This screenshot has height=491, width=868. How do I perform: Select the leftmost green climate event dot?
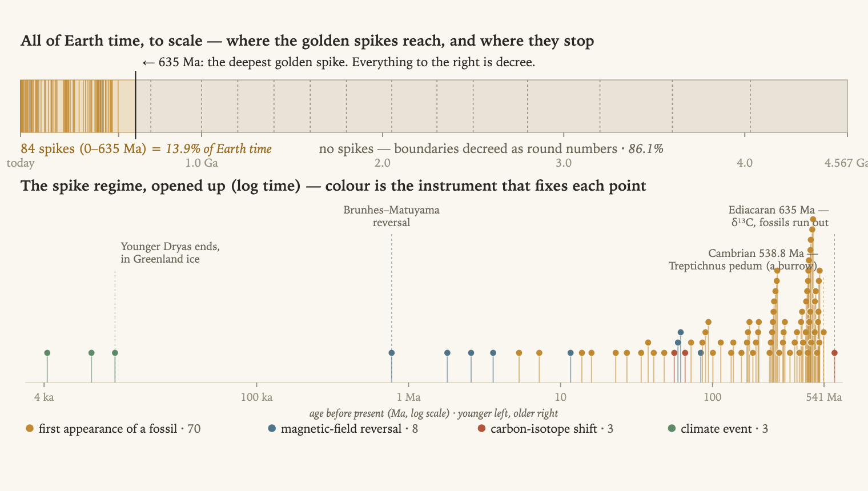pos(47,353)
